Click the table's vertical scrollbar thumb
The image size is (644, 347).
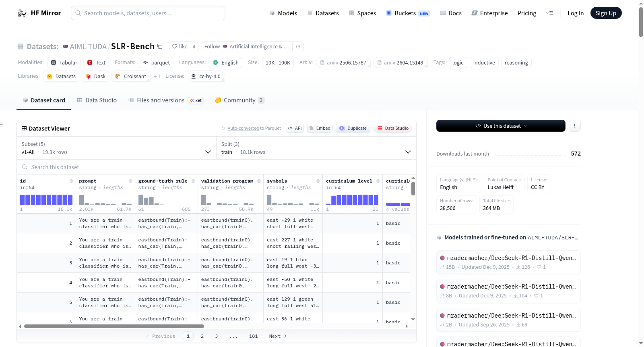pyautogui.click(x=413, y=189)
